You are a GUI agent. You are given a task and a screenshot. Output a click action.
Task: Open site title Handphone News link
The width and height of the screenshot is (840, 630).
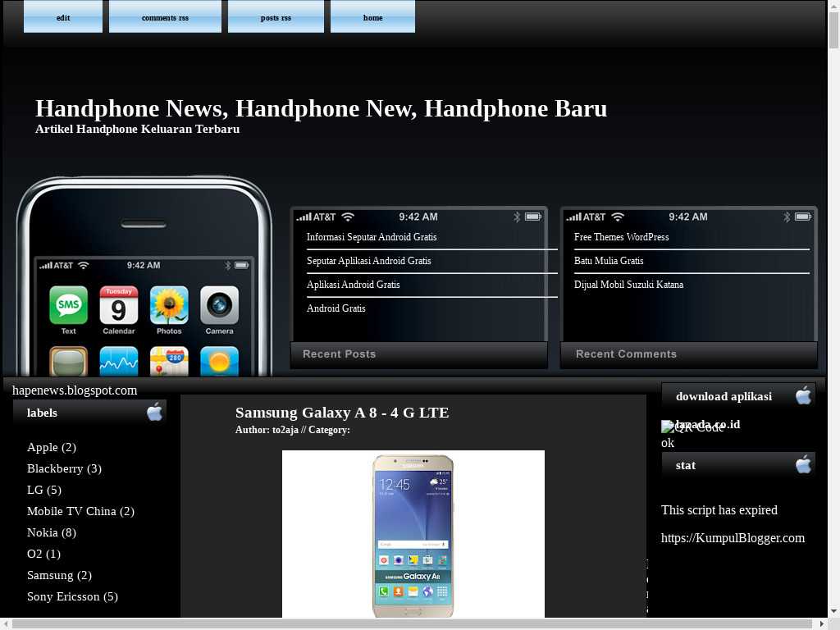322,108
